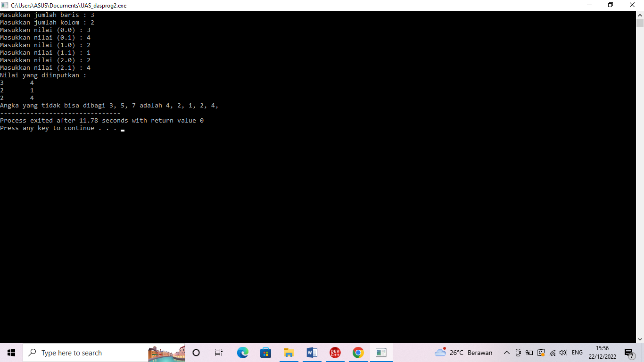Switch to Dev-C++ on taskbar
The width and height of the screenshot is (644, 362).
tap(335, 353)
